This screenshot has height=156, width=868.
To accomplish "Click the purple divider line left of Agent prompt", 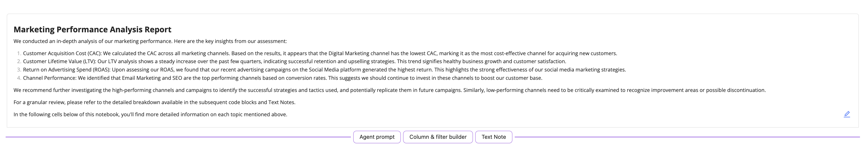I will (x=178, y=137).
